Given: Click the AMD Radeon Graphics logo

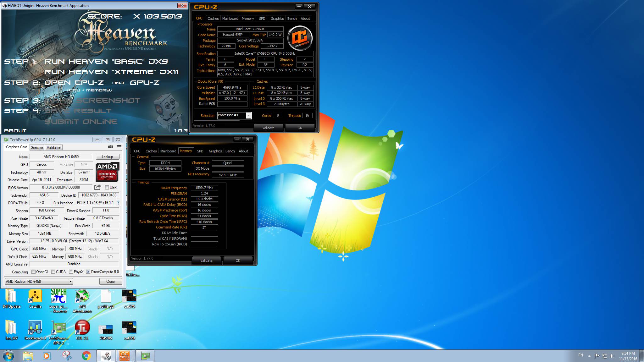Looking at the screenshot, I should [x=108, y=172].
